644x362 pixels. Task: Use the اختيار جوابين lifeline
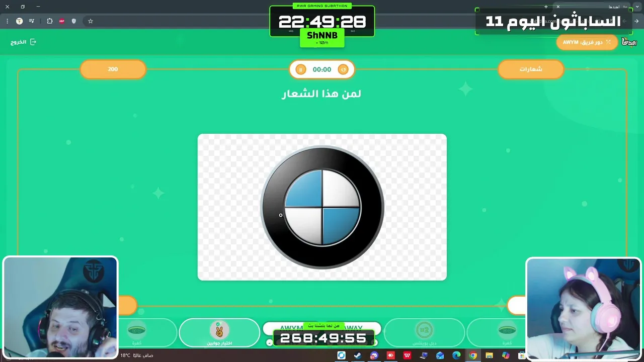click(219, 333)
